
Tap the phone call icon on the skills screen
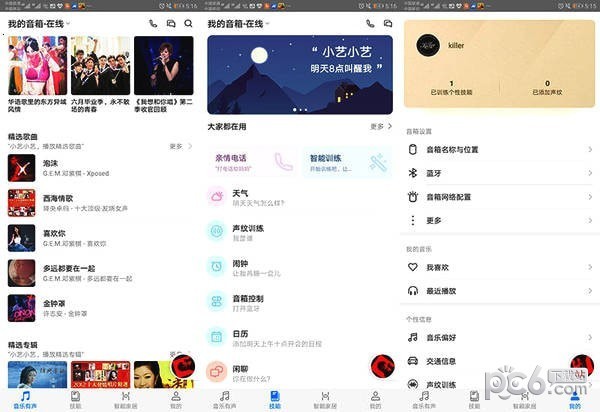click(370, 24)
